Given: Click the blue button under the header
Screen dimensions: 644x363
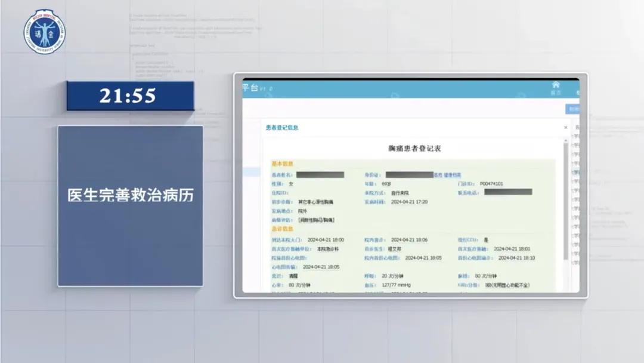Looking at the screenshot, I should click(572, 109).
